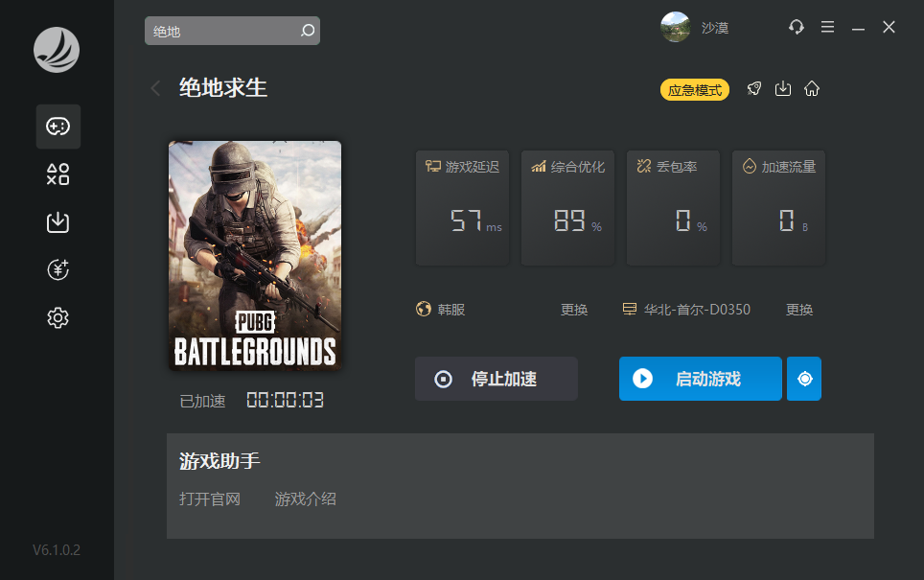This screenshot has height=580, width=924.
Task: Open the hamburger menu icon
Action: (827, 27)
